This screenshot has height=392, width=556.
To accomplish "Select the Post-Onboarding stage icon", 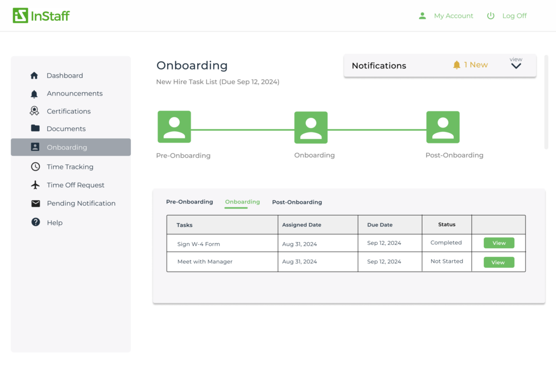I will click(443, 127).
